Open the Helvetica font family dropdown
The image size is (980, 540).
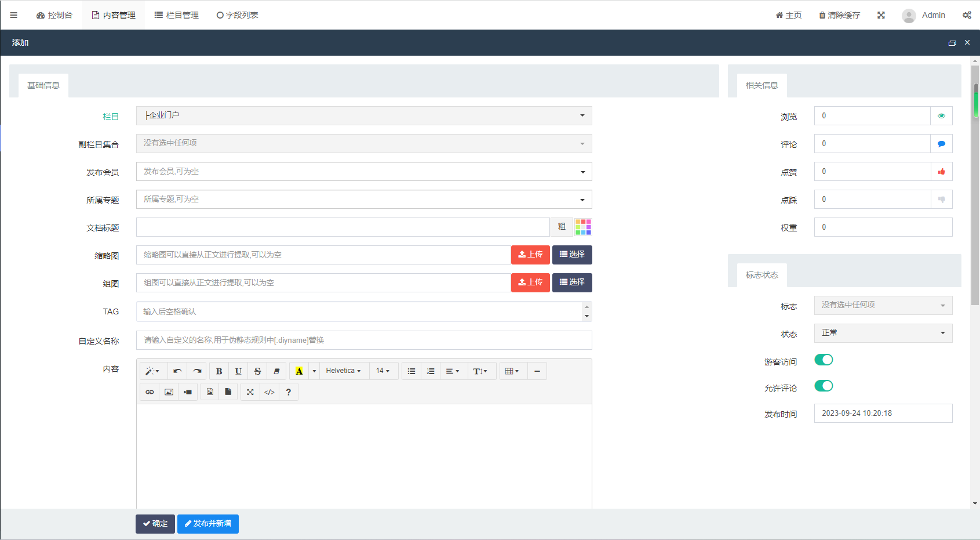[343, 371]
